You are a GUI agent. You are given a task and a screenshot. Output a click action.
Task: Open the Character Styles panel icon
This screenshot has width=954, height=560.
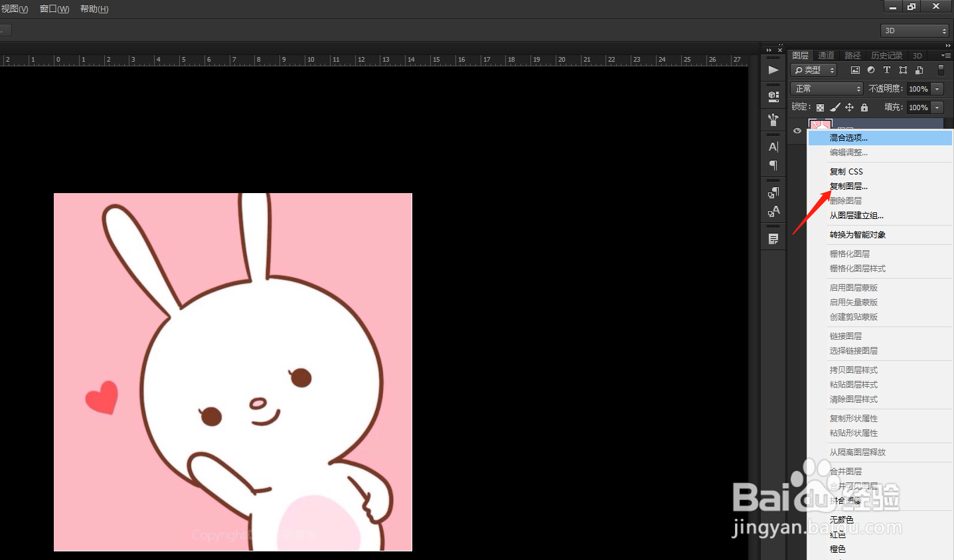point(773,212)
